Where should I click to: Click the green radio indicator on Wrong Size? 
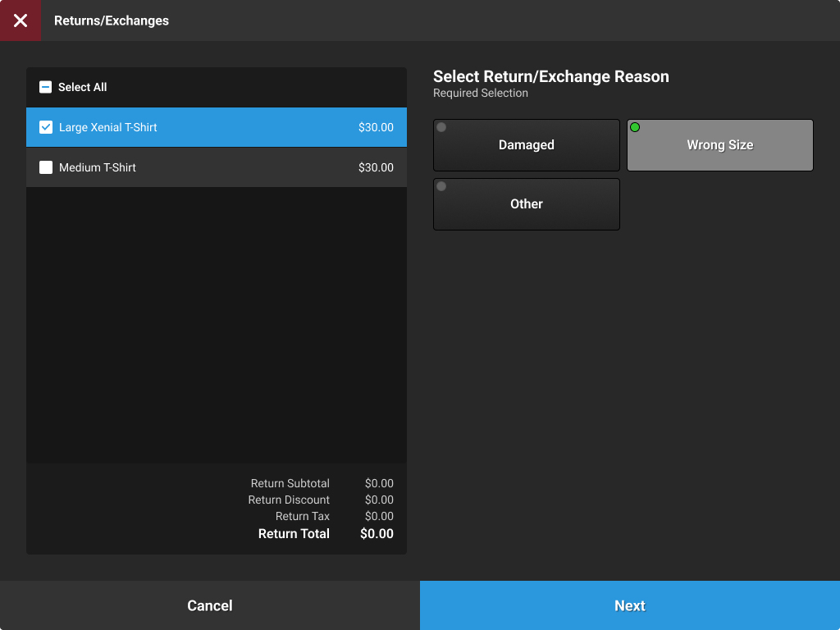click(x=635, y=126)
